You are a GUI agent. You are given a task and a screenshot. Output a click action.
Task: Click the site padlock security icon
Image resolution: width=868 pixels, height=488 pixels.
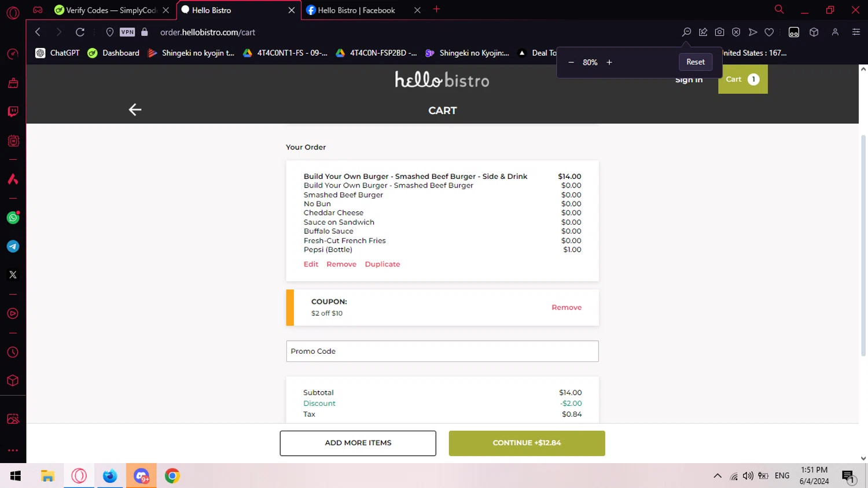pos(145,32)
